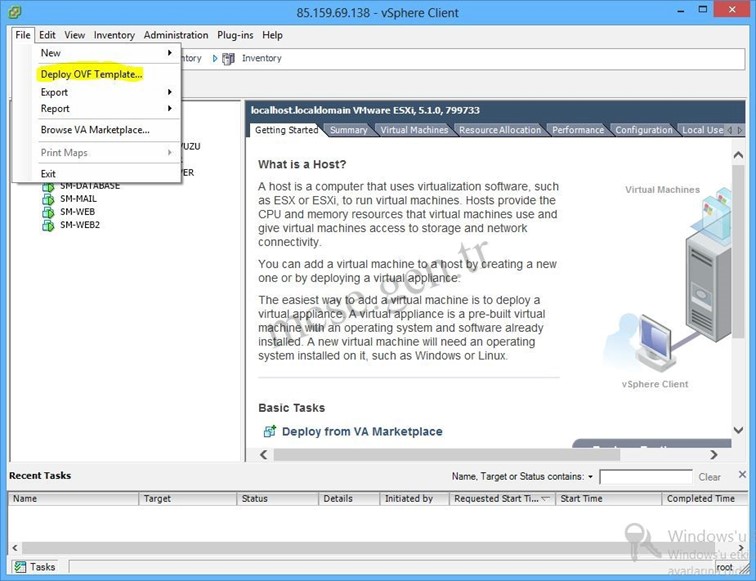Close the Recent Tasks panel with X
This screenshot has width=756, height=581.
coord(742,474)
